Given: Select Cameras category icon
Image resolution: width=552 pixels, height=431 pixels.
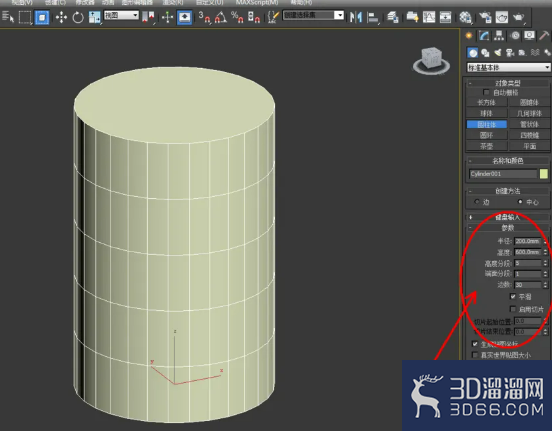Looking at the screenshot, I should (x=510, y=53).
